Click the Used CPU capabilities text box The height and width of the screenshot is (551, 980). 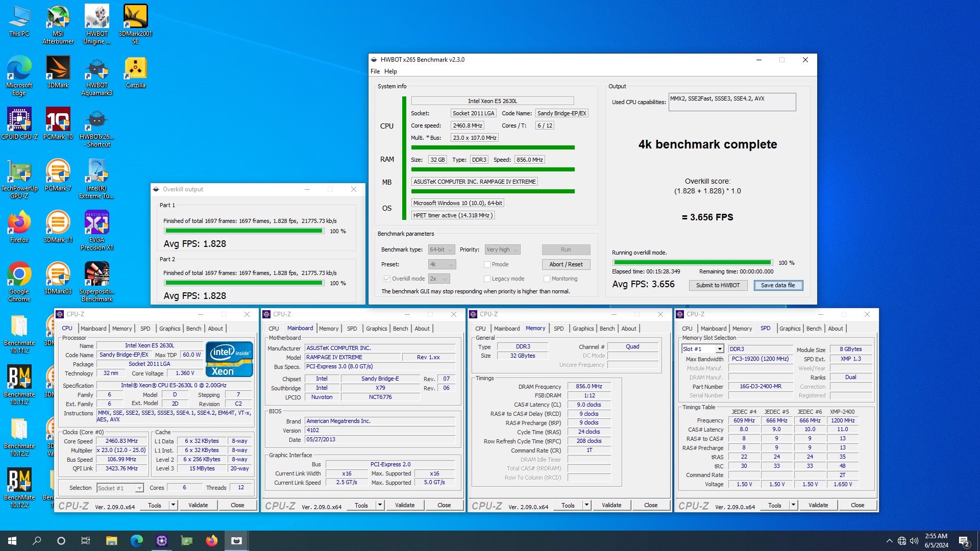click(732, 102)
